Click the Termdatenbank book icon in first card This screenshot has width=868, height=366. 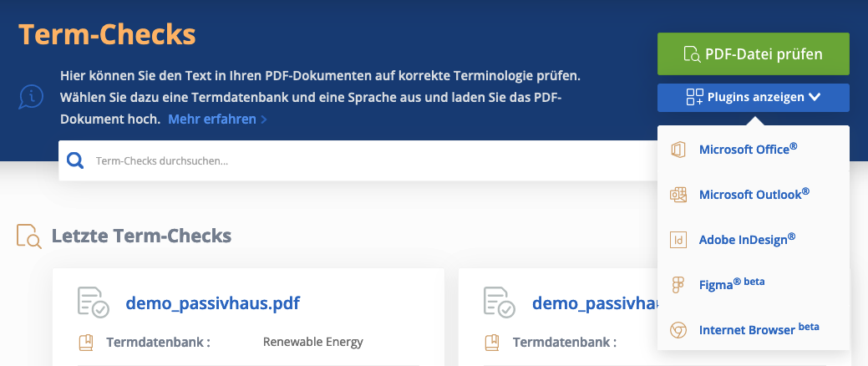tap(86, 343)
